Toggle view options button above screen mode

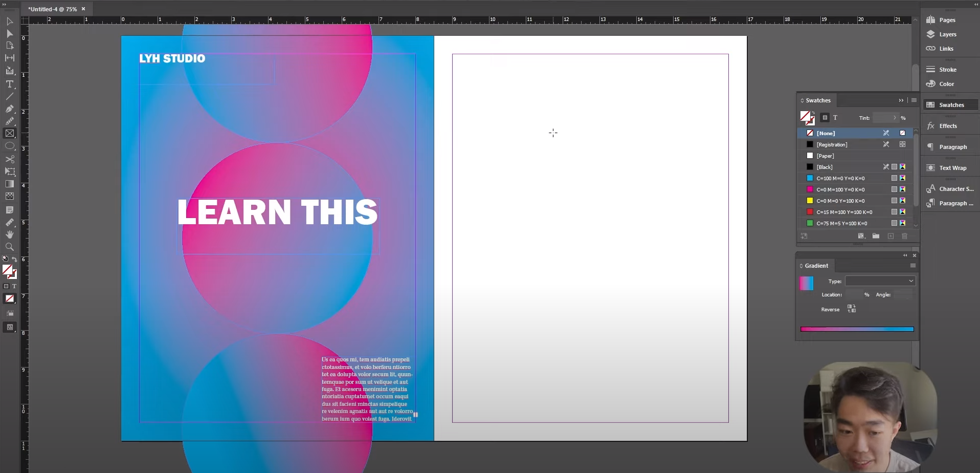coord(10,313)
